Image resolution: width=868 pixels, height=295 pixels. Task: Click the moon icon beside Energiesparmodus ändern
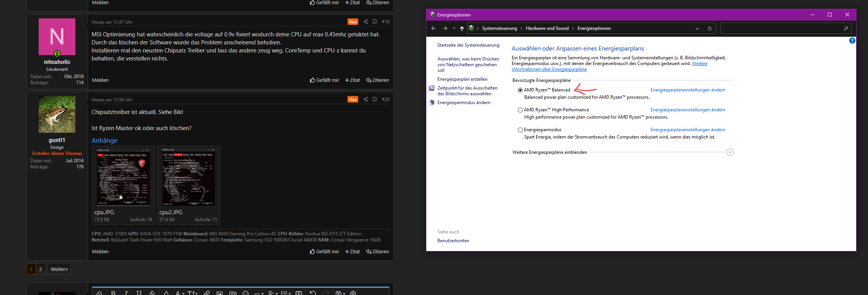coord(432,103)
